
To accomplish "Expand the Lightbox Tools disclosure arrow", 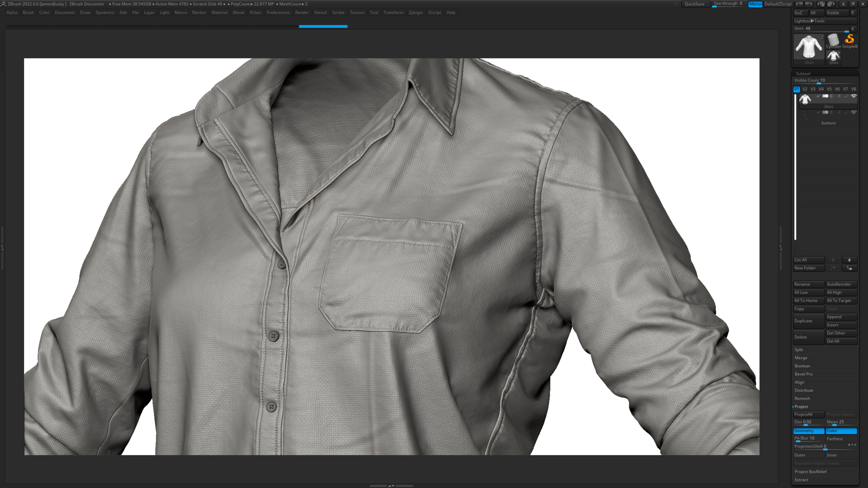I will point(812,21).
